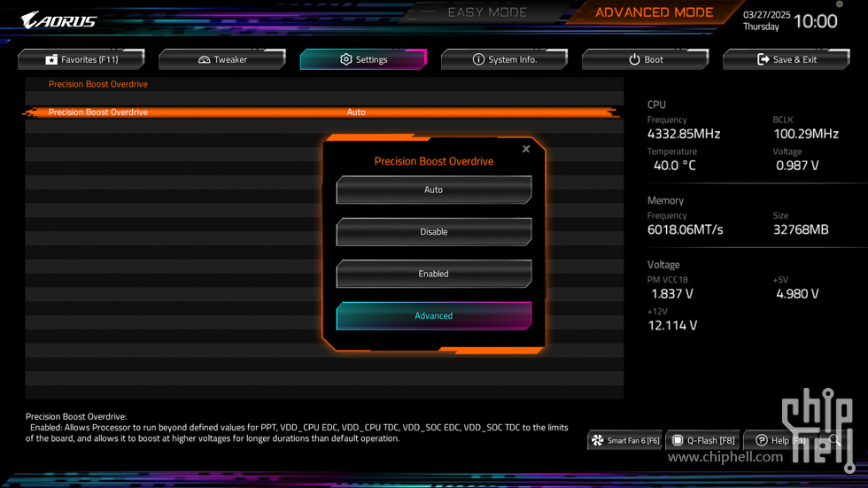Open Smart Fan 6 [F6]

625,440
